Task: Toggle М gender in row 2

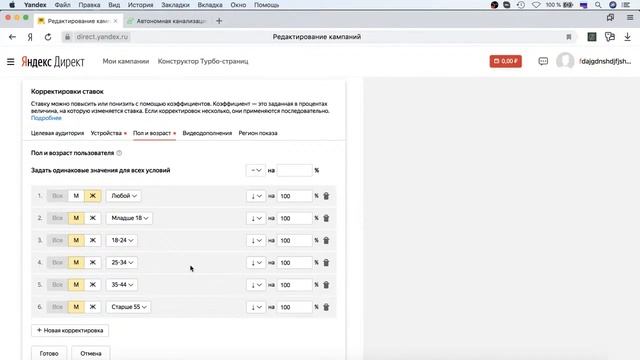Action: coord(76,218)
